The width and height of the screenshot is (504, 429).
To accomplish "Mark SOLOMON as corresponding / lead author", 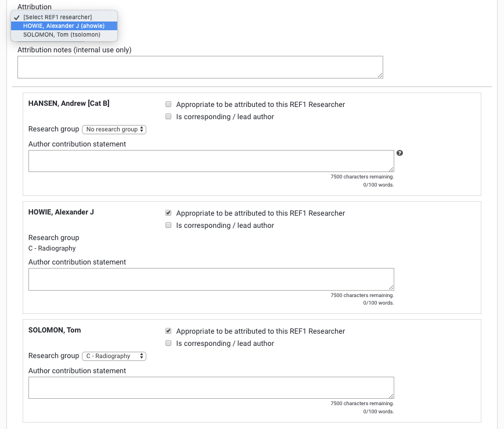I will (x=168, y=344).
